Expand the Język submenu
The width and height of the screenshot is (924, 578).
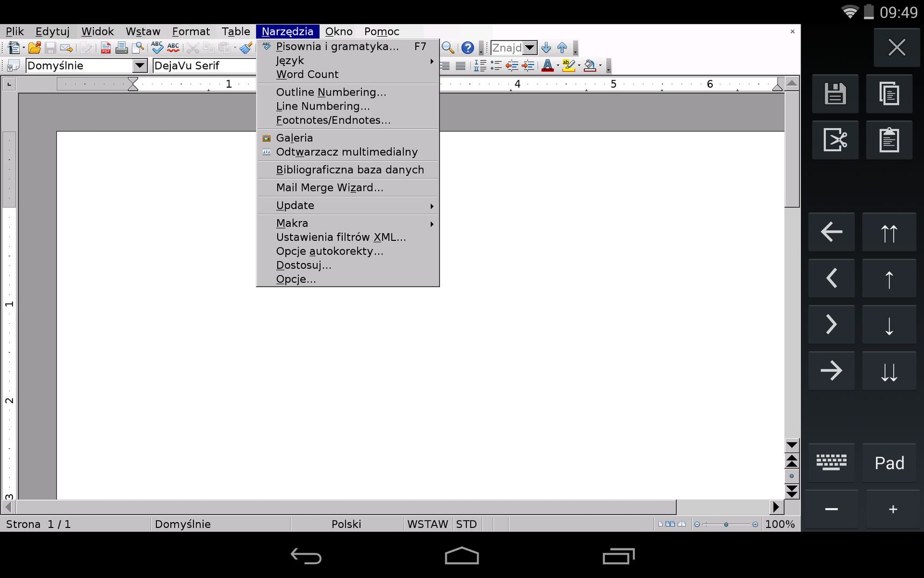pos(348,61)
